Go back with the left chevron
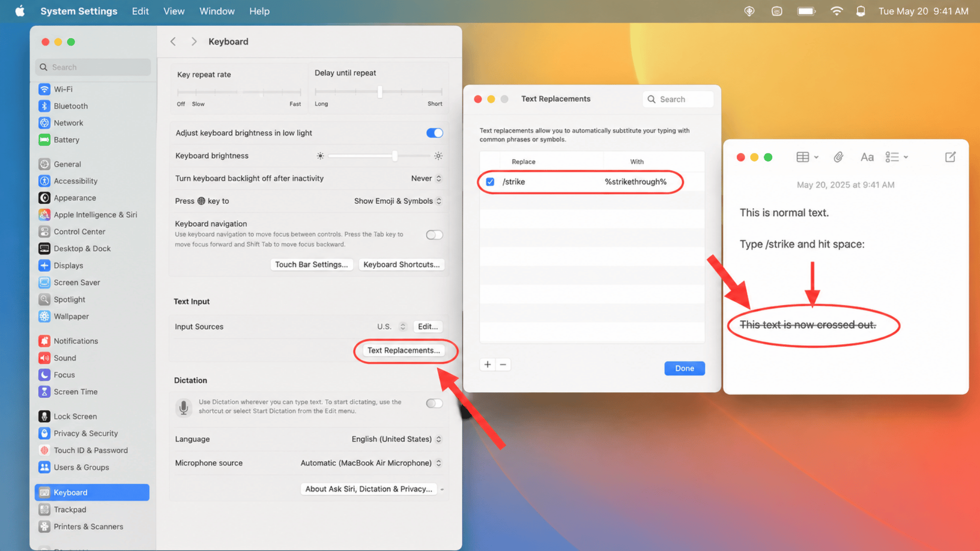This screenshot has height=551, width=980. point(173,42)
